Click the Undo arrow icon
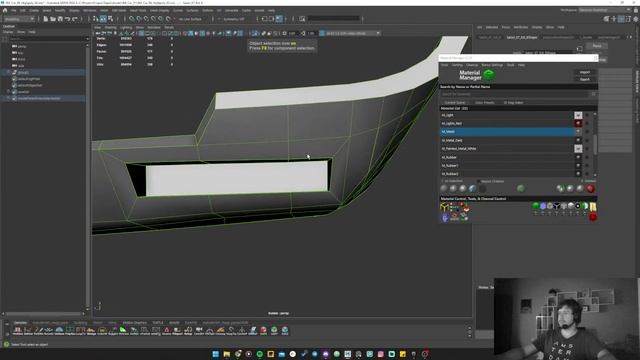640x360 pixels. (x=67, y=19)
